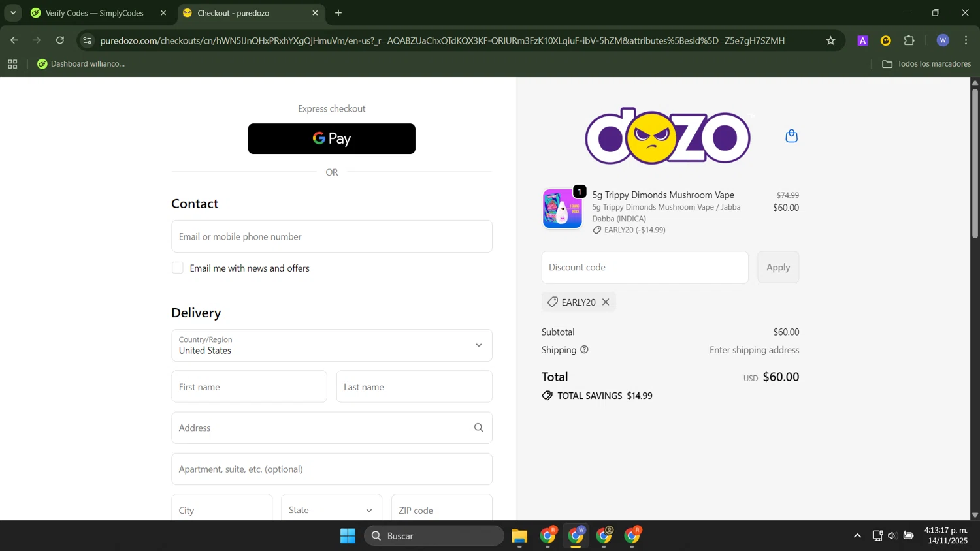Switch to Checkout puredozo tab
The width and height of the screenshot is (980, 551).
(x=252, y=13)
